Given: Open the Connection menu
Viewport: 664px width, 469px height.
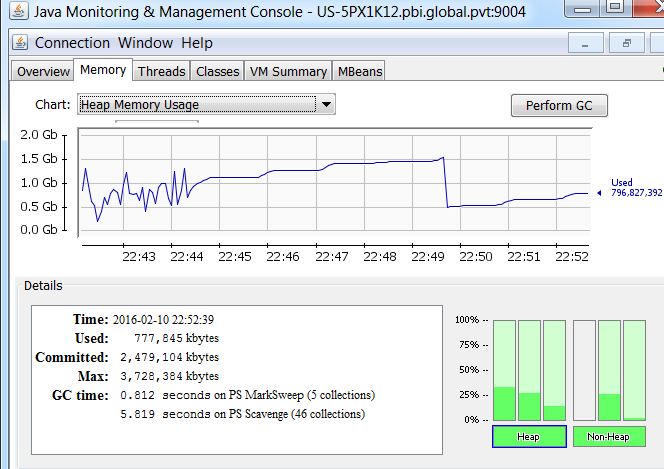Looking at the screenshot, I should tap(72, 43).
